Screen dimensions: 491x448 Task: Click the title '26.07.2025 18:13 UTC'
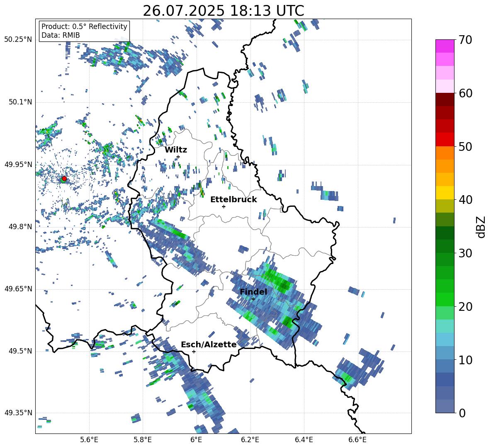224,11
